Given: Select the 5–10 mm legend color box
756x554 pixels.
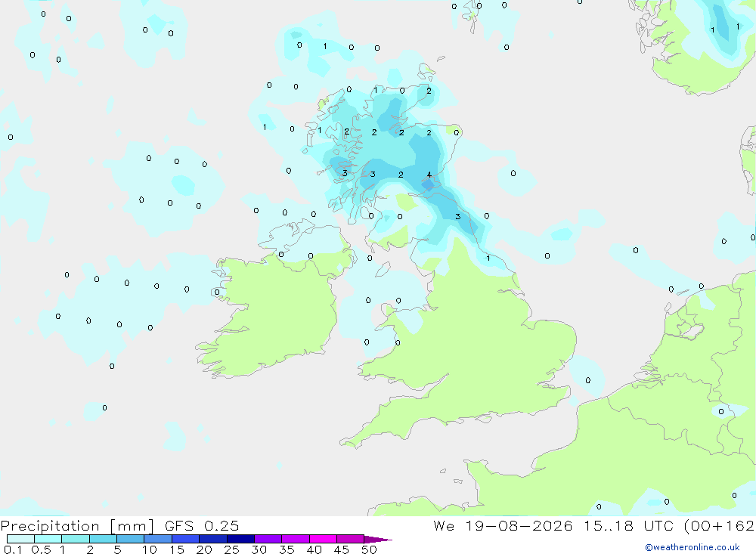Looking at the screenshot, I should 131,539.
